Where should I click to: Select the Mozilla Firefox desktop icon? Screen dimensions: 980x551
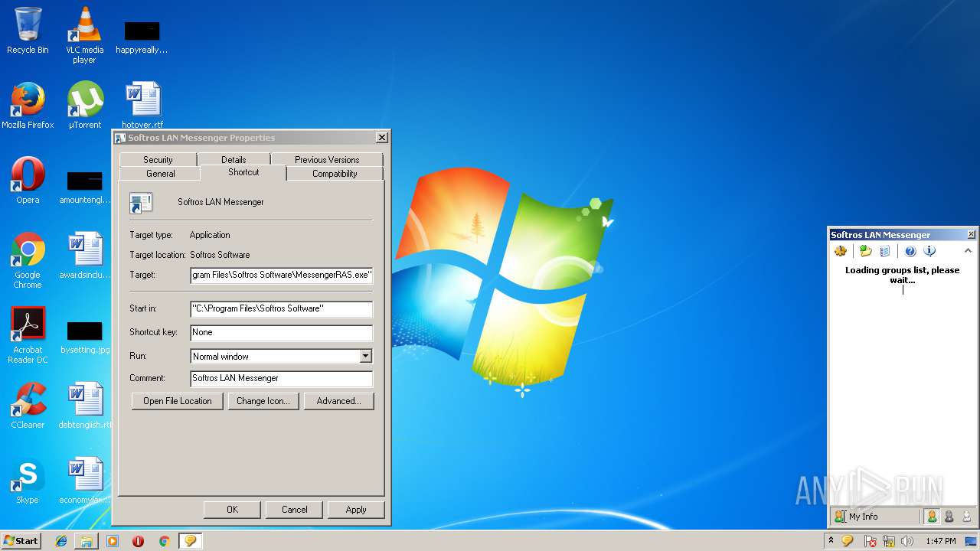pyautogui.click(x=28, y=106)
